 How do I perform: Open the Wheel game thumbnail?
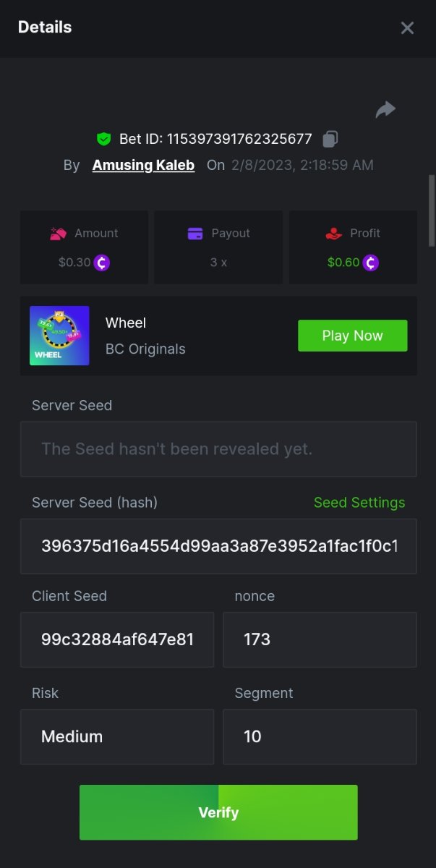point(59,336)
